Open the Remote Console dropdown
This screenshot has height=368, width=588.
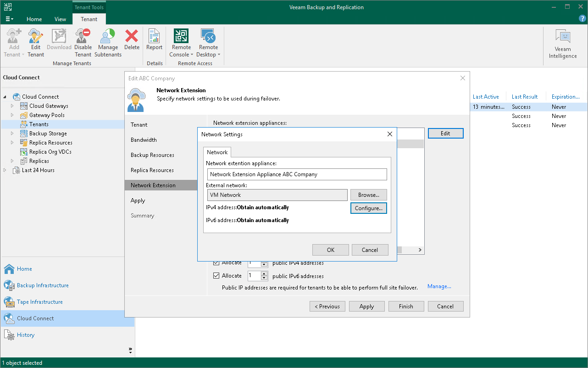tap(181, 55)
